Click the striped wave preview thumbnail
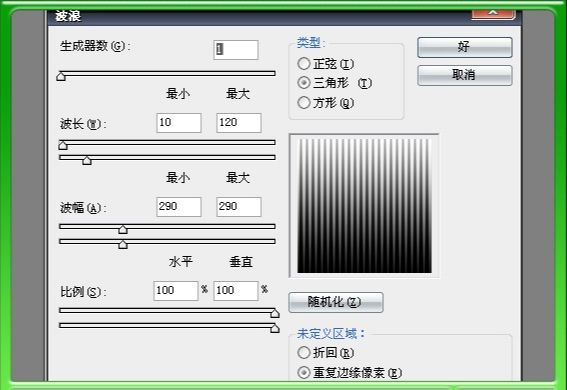This screenshot has height=390, width=567. 364,206
